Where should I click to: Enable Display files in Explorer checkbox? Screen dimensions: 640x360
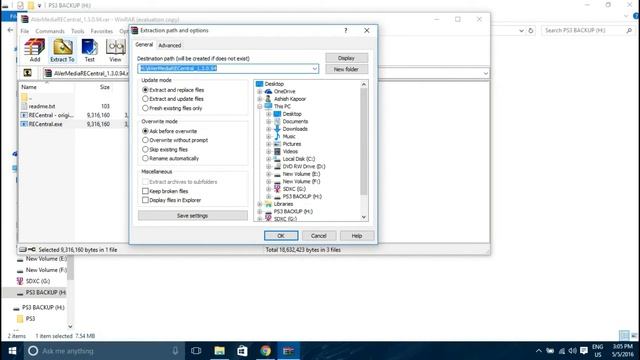point(145,200)
